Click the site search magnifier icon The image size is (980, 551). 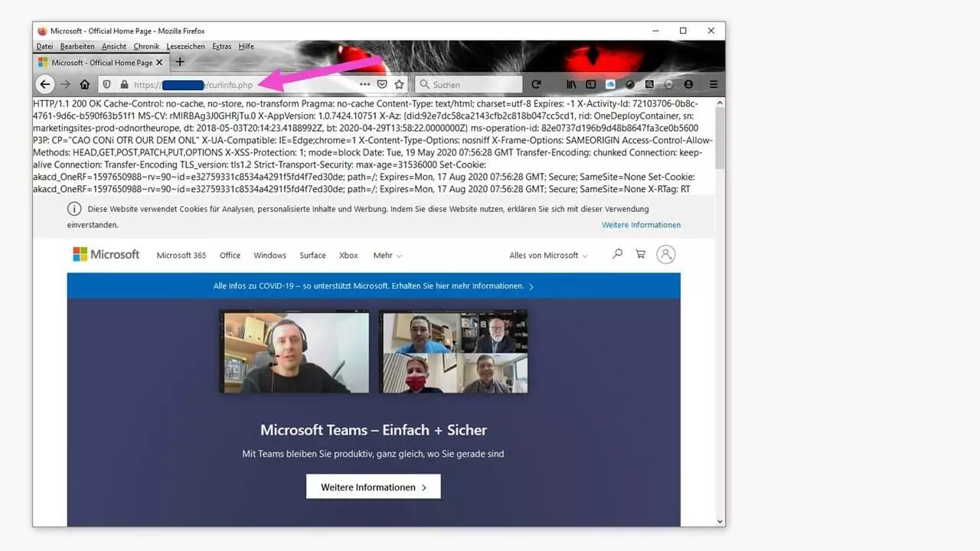617,254
